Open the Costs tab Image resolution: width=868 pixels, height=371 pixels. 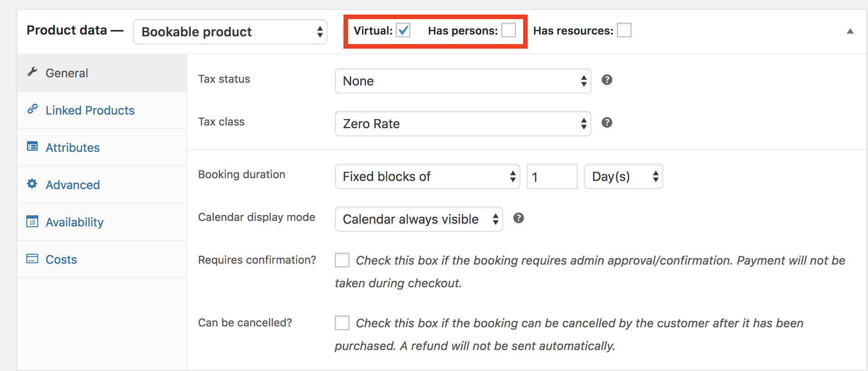tap(61, 260)
